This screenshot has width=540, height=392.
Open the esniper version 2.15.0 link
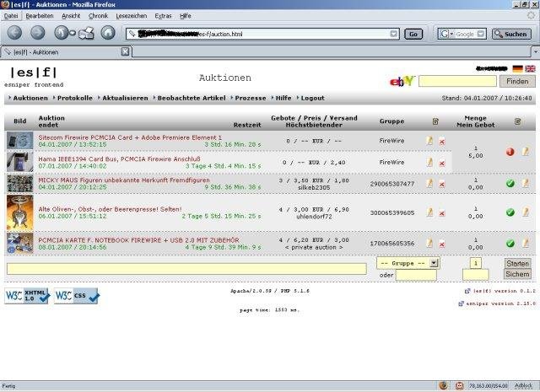pos(500,303)
